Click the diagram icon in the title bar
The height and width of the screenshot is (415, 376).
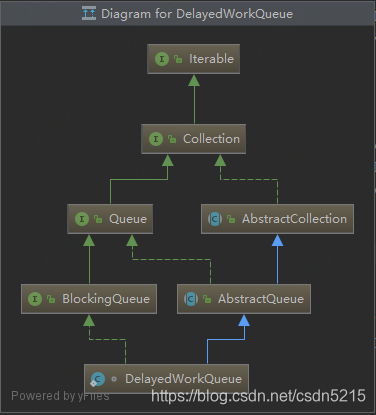[89, 13]
